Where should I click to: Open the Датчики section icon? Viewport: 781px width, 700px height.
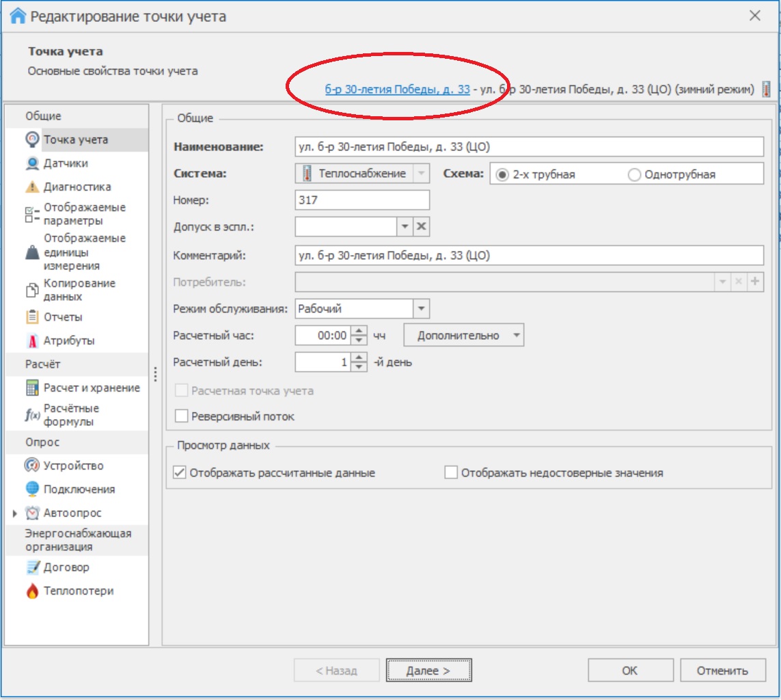(x=32, y=163)
